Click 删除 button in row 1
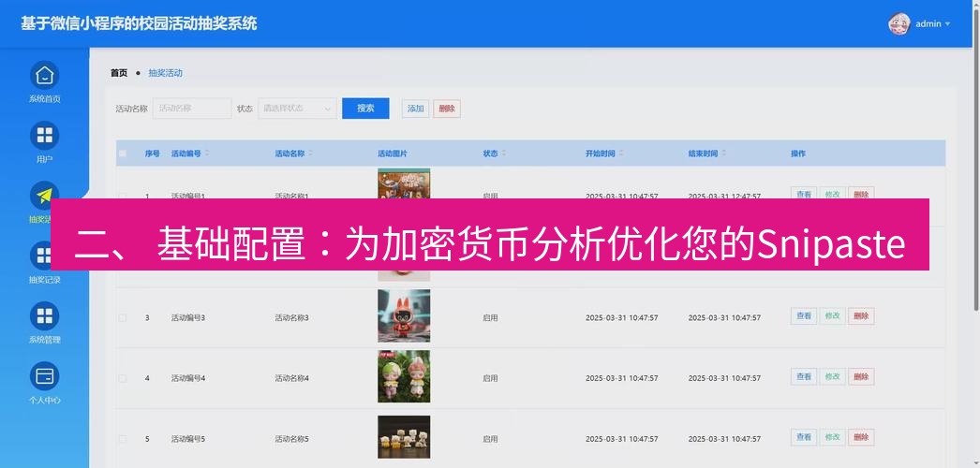This screenshot has height=468, width=980. pyautogui.click(x=861, y=192)
